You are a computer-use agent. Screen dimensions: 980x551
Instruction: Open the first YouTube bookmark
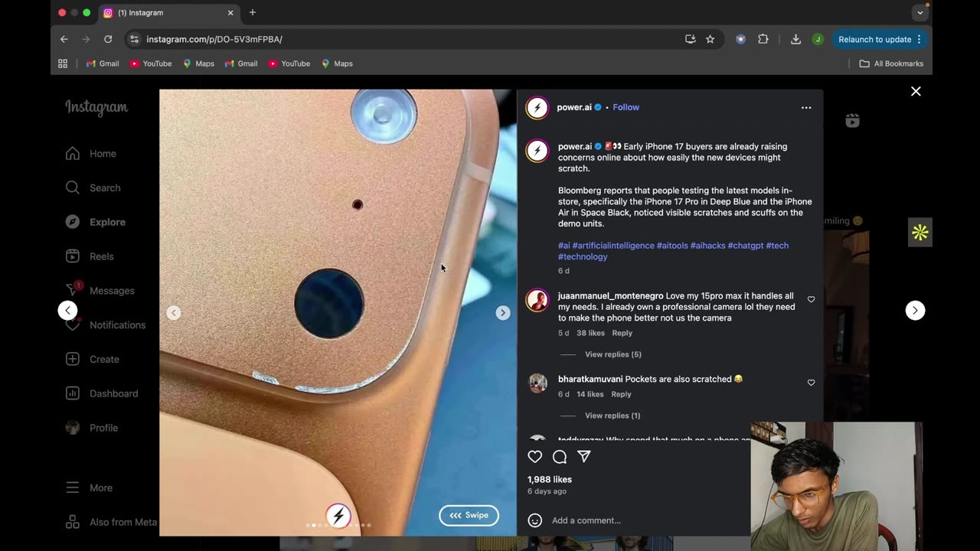[151, 64]
